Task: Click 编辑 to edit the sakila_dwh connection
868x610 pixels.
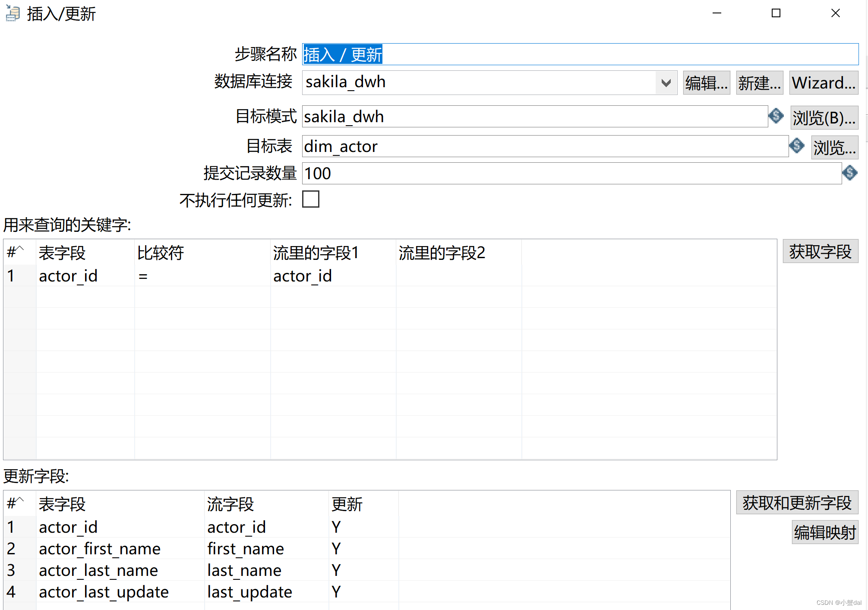Action: coord(706,82)
